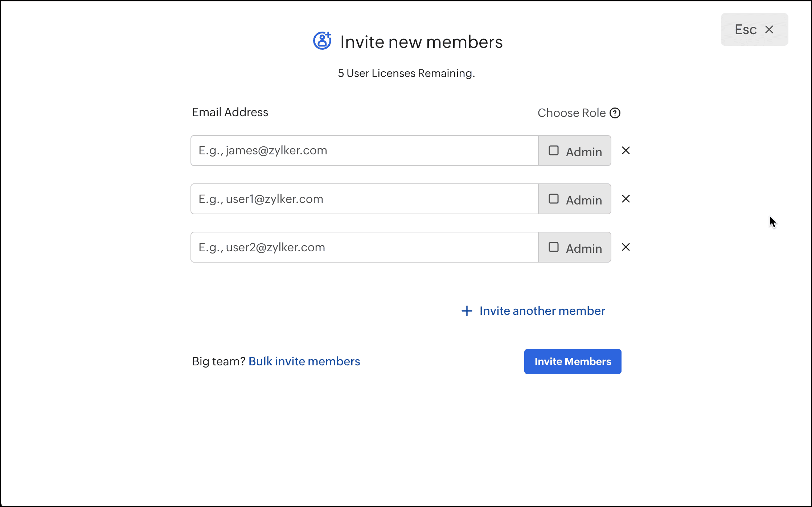Click the plus icon beside Invite another member
The width and height of the screenshot is (812, 507).
coord(467,311)
